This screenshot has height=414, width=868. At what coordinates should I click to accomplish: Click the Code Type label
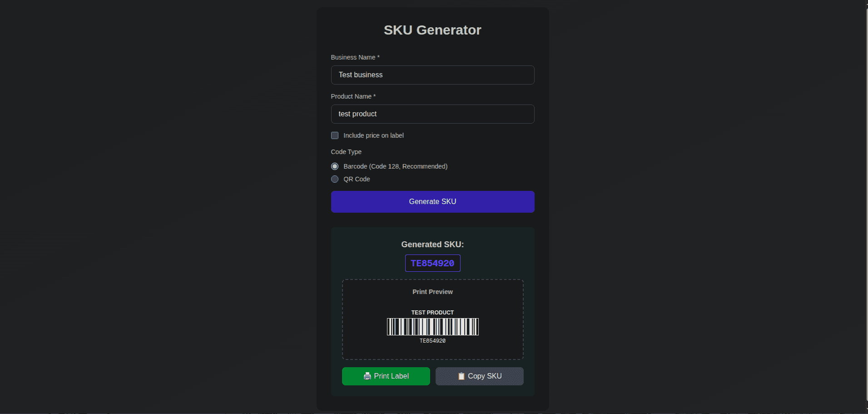(346, 152)
